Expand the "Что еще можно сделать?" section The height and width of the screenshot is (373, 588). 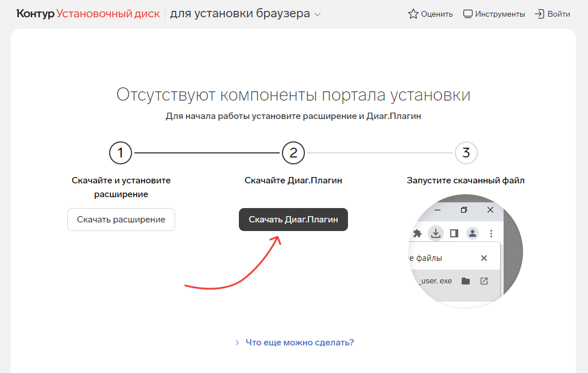click(x=300, y=342)
